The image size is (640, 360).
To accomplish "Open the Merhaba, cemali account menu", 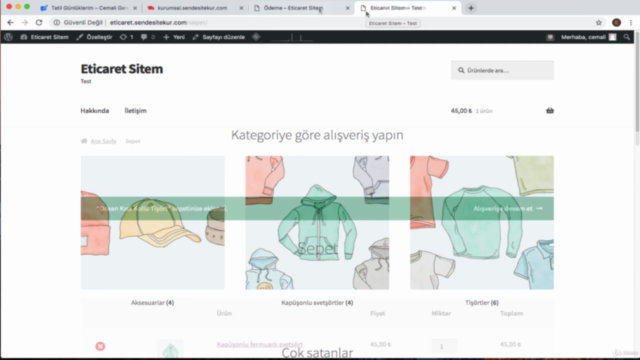I will pos(588,37).
